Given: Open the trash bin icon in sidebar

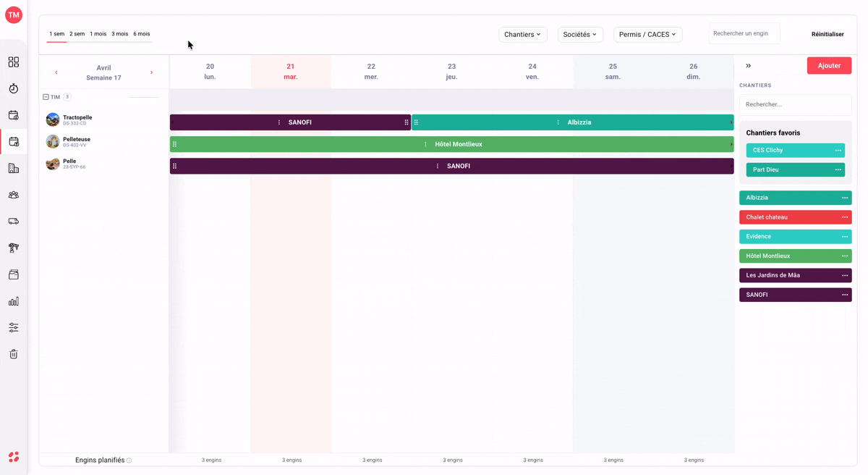Looking at the screenshot, I should (x=14, y=354).
